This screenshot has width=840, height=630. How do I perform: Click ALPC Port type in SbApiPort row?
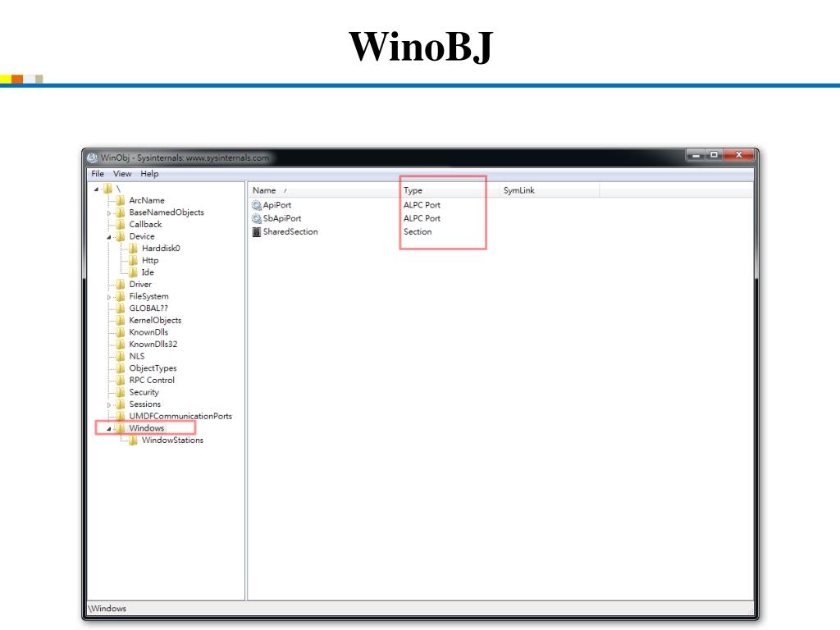(422, 218)
